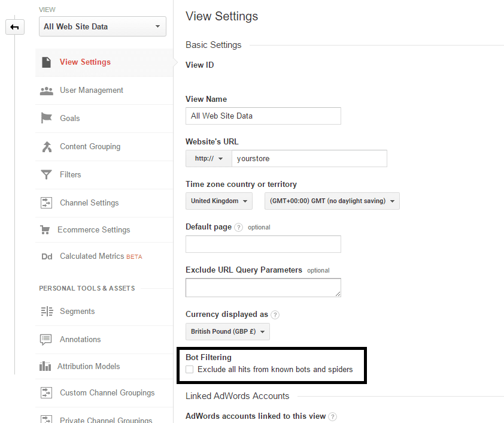Click the Segments icon in Personal Tools
This screenshot has width=504, height=423.
[x=47, y=311]
